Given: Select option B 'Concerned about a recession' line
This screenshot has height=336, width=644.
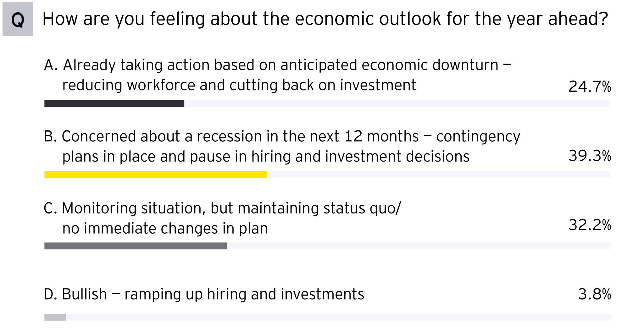Looking at the screenshot, I should click(282, 137).
